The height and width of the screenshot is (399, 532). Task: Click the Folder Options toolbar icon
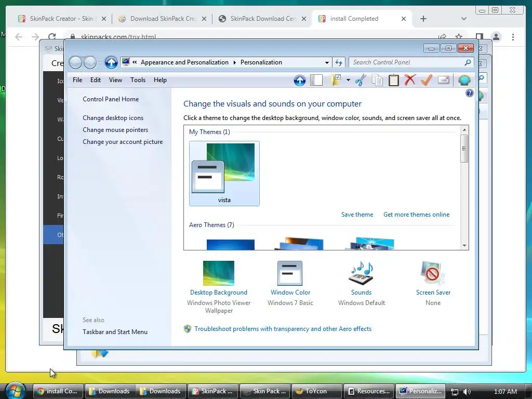click(x=336, y=81)
